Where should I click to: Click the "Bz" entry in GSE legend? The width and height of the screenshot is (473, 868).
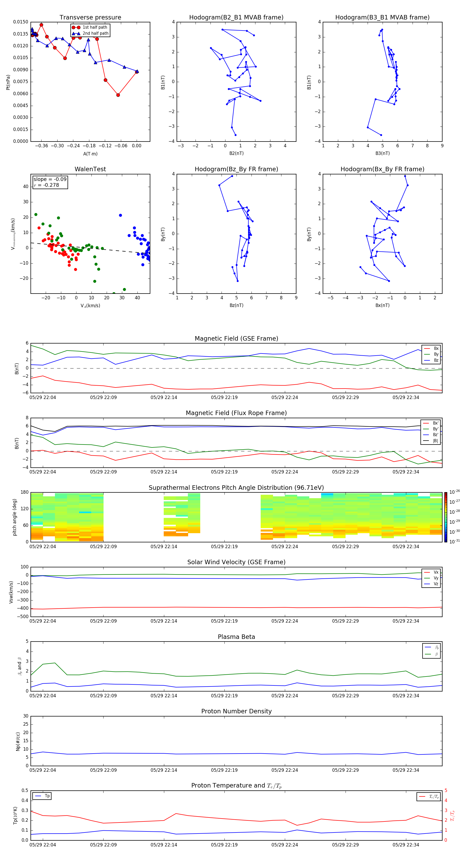pyautogui.click(x=431, y=360)
